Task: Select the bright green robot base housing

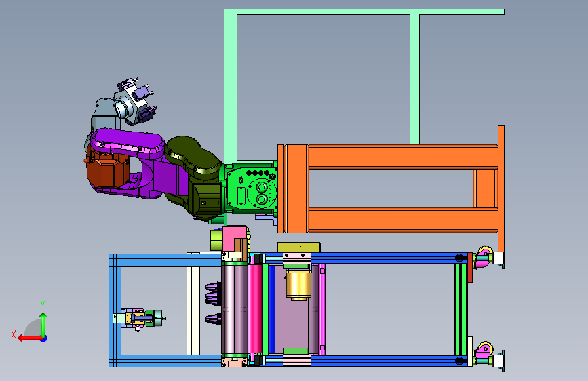Action: [x=252, y=189]
